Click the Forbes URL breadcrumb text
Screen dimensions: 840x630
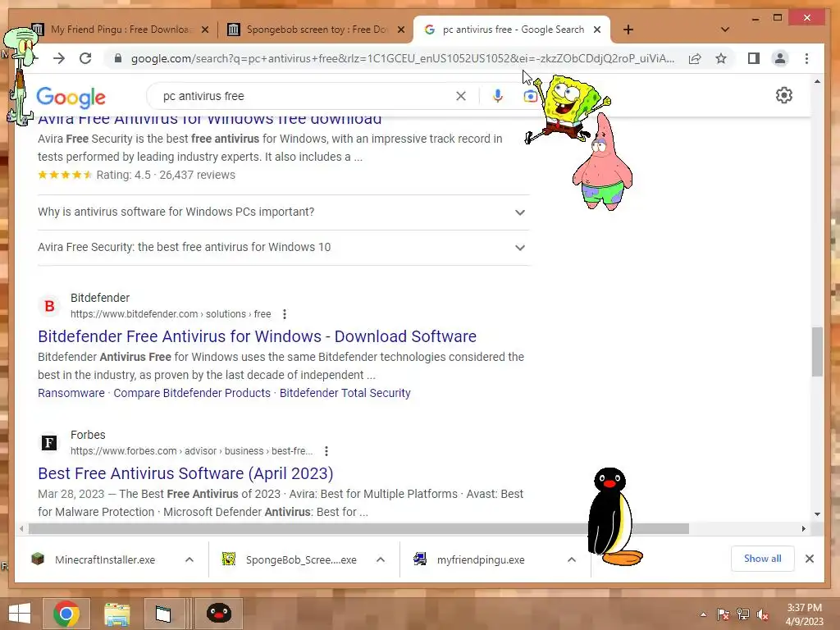pos(191,451)
